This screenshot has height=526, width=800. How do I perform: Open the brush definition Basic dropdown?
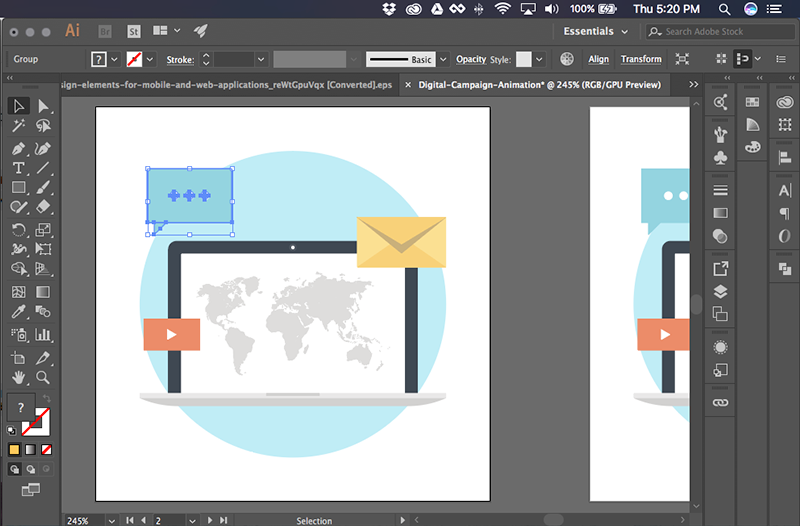tap(443, 60)
